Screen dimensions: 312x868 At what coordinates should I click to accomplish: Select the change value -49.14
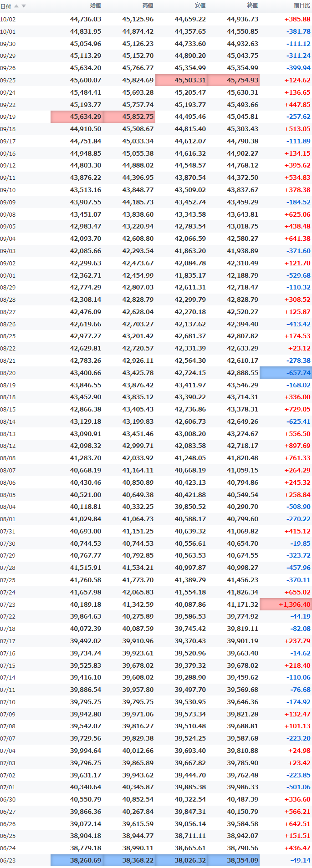(x=300, y=860)
